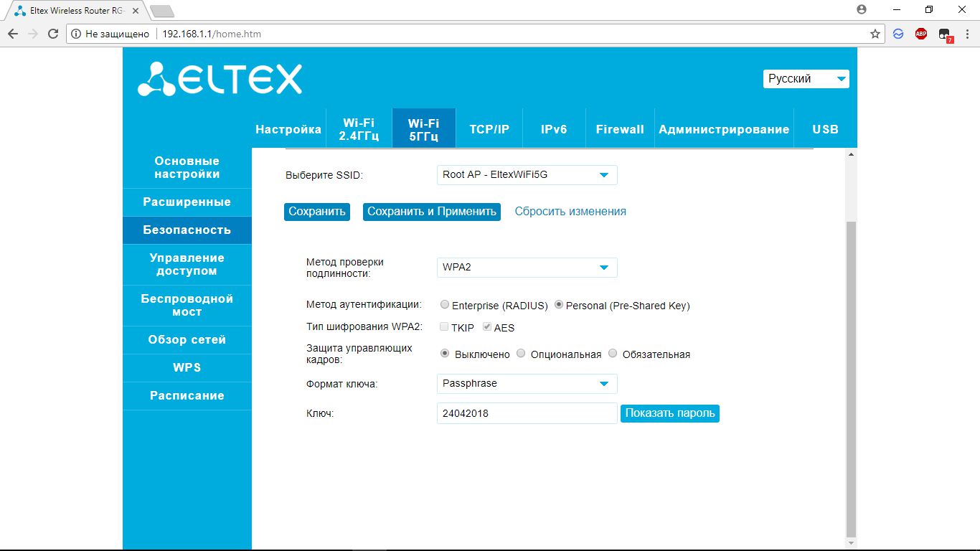Click the Ключ password field
The image size is (980, 551).
tap(527, 413)
